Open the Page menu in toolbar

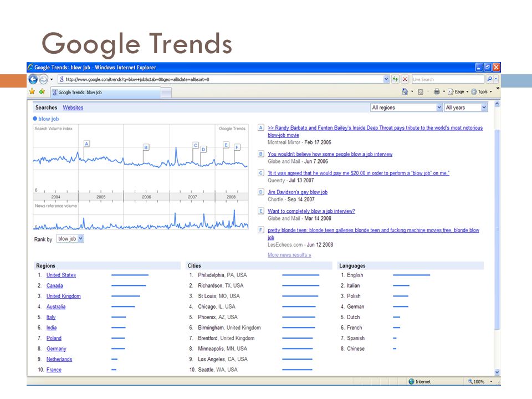tap(458, 91)
